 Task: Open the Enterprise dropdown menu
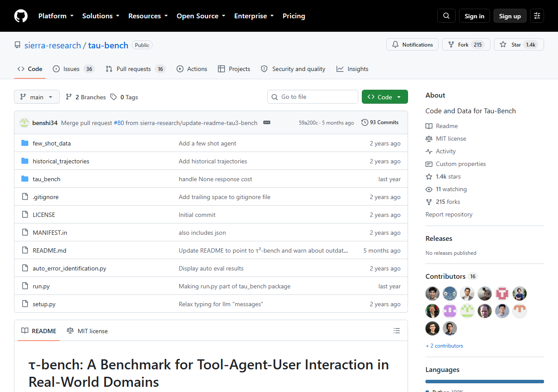(254, 16)
